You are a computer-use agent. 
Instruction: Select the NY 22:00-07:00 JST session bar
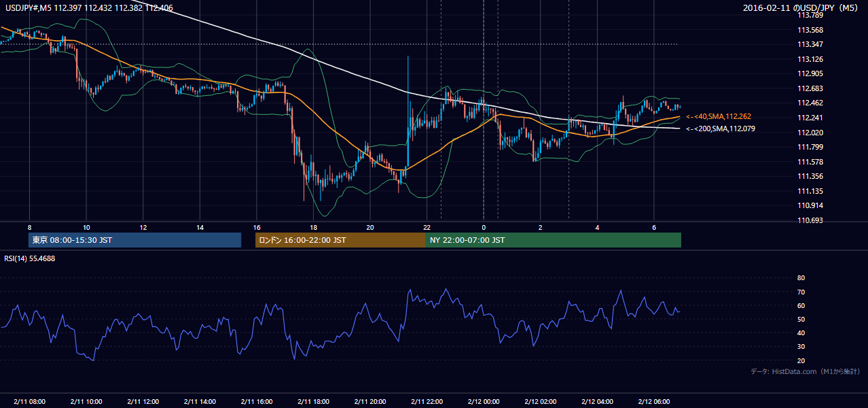point(554,240)
